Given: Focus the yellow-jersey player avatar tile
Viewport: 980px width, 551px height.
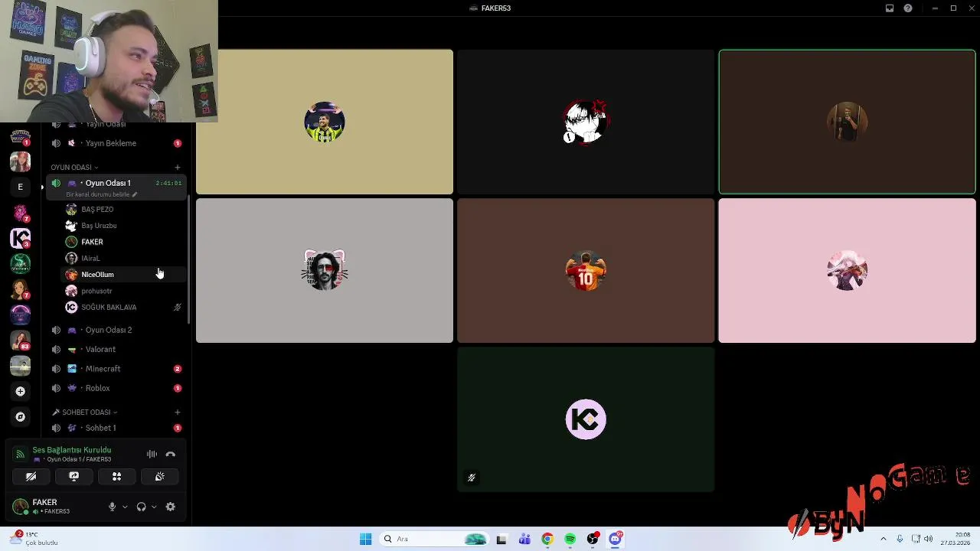Looking at the screenshot, I should point(325,122).
